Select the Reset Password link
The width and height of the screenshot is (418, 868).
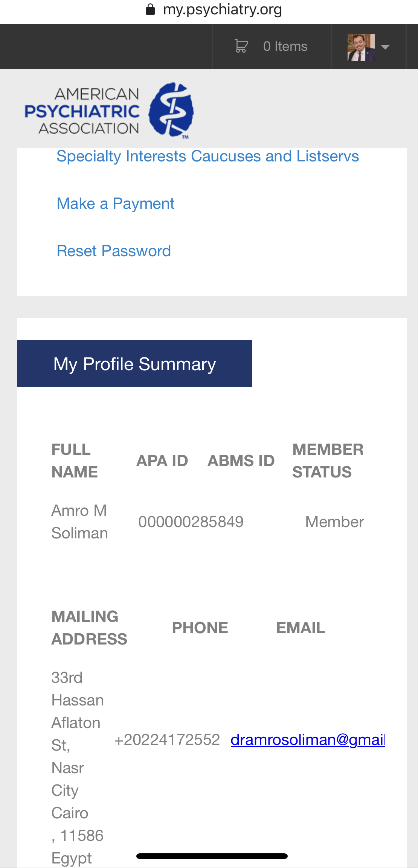113,251
